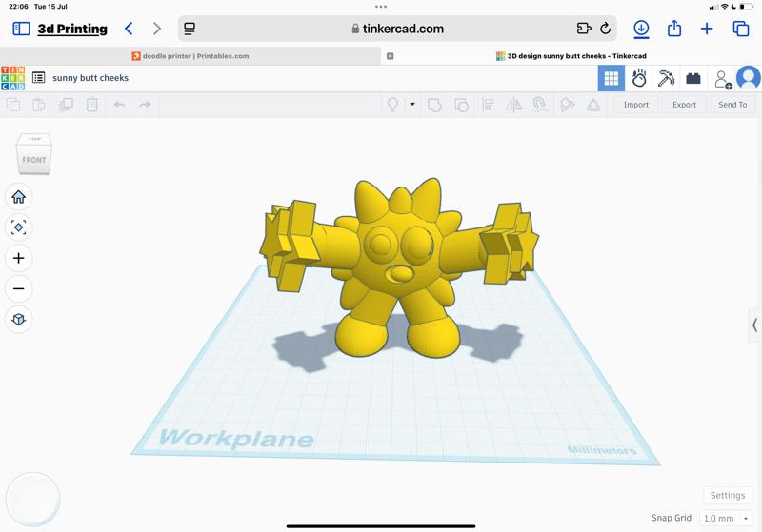Select the Workplane tool

pyautogui.click(x=567, y=105)
